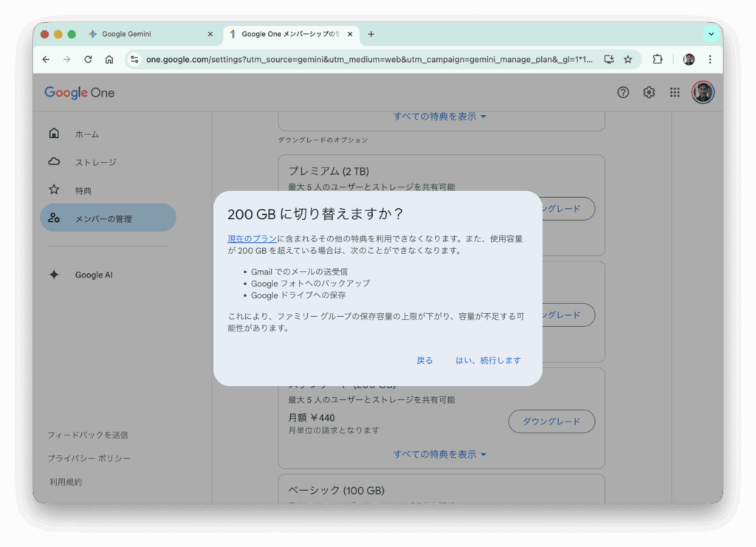Click the site information icon in address bar

(x=134, y=60)
